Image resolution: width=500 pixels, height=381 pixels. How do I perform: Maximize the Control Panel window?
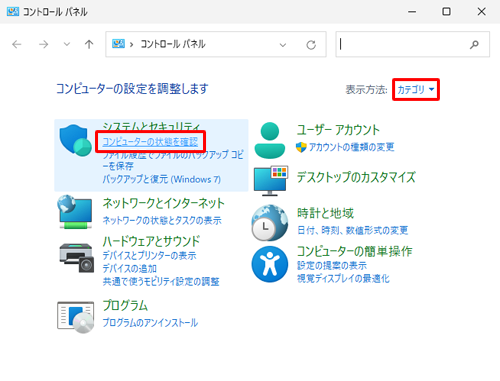tap(446, 12)
